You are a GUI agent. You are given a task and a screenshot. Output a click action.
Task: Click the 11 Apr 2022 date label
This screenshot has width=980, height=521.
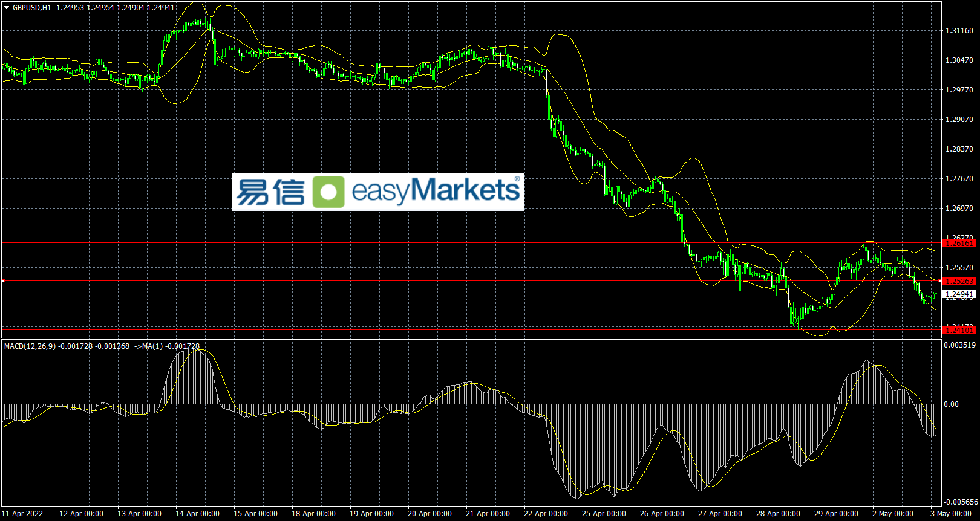[x=23, y=514]
